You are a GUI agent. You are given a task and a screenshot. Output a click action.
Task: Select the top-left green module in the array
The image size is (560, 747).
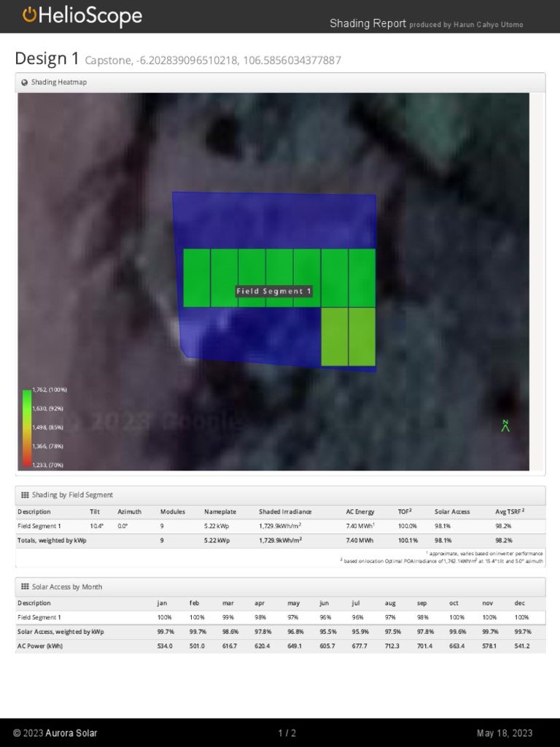[197, 278]
